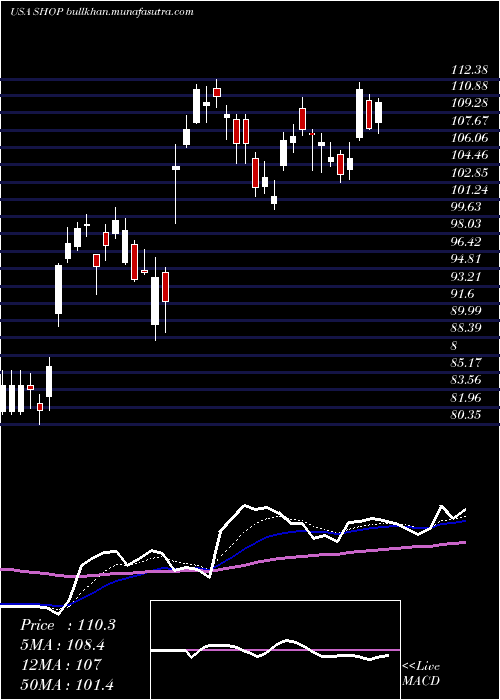Select the 107.67 price axis label
Screen dimensions: 500x700
tap(469, 121)
